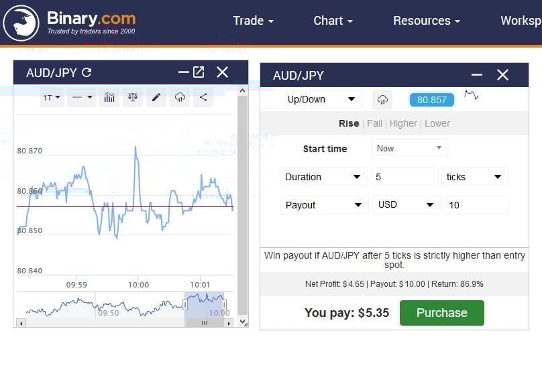Click the Net Profit payout summary text

tap(394, 284)
